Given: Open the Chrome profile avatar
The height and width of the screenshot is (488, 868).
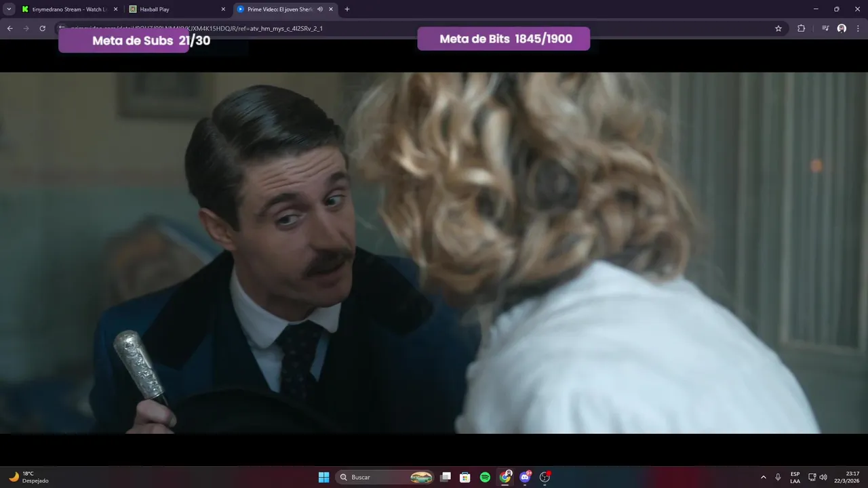Looking at the screenshot, I should (x=842, y=28).
